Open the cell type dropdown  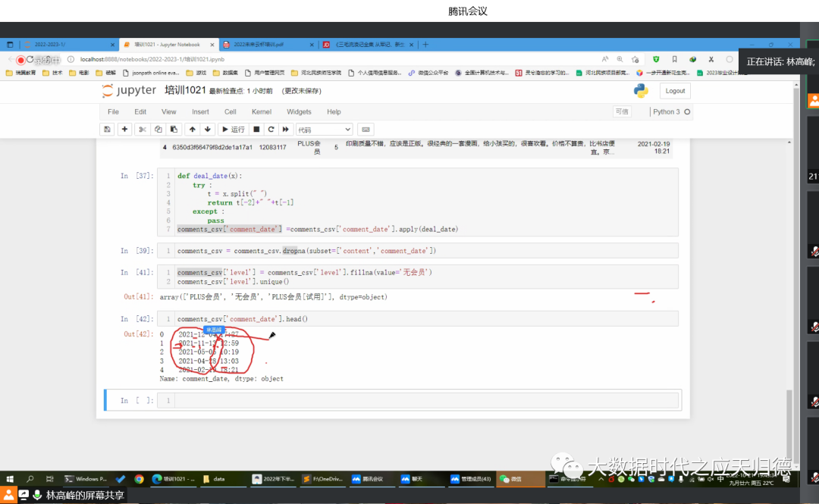click(x=325, y=130)
